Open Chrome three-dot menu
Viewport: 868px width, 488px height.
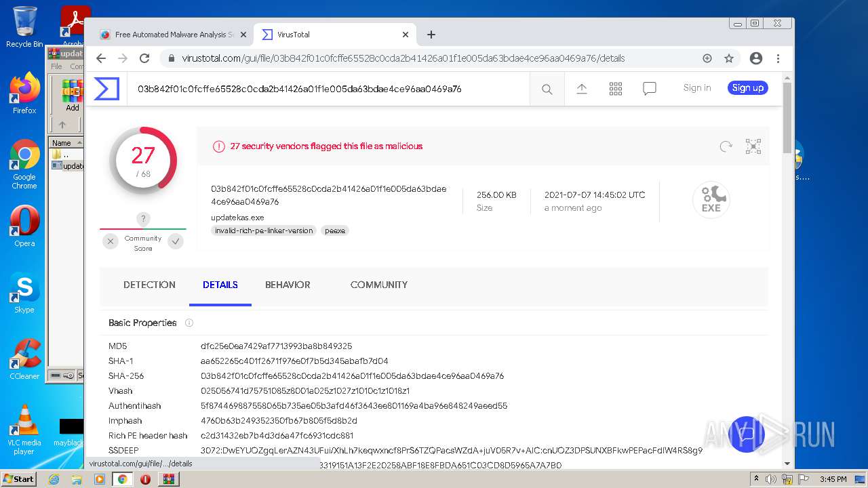778,58
